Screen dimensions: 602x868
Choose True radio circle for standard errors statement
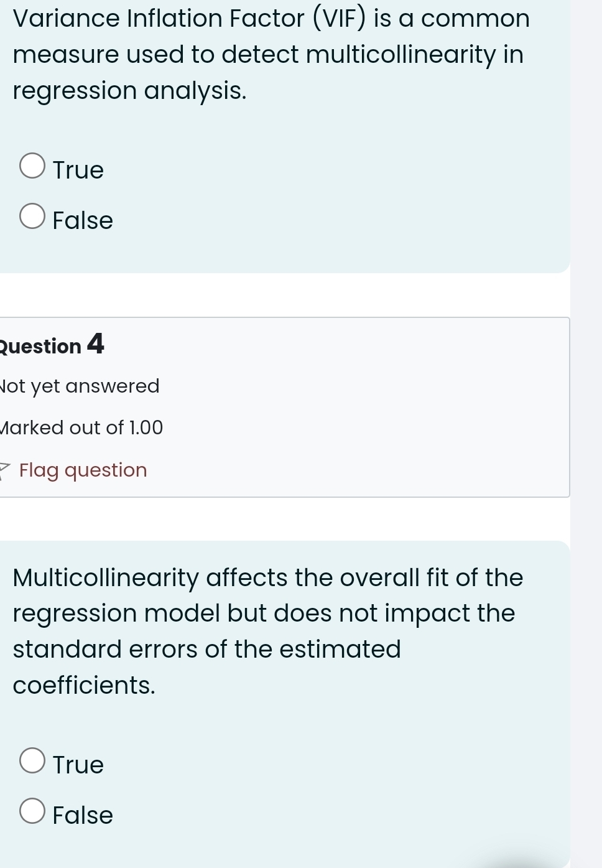pos(32,760)
